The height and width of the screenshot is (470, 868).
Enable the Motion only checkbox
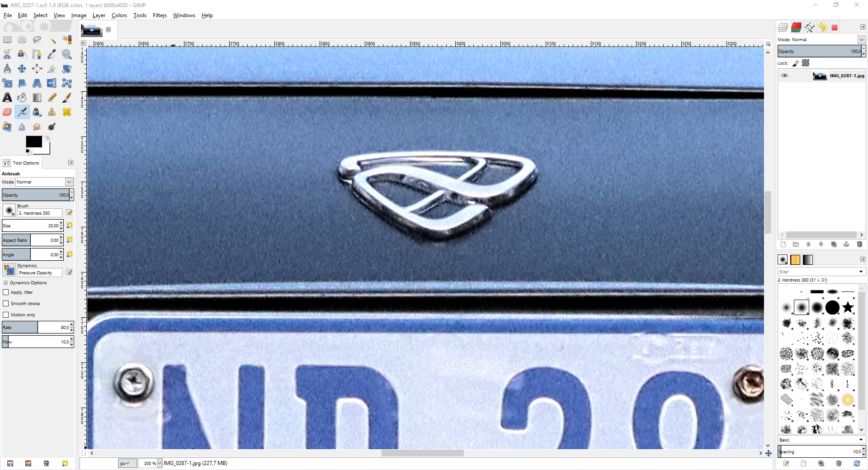point(6,315)
